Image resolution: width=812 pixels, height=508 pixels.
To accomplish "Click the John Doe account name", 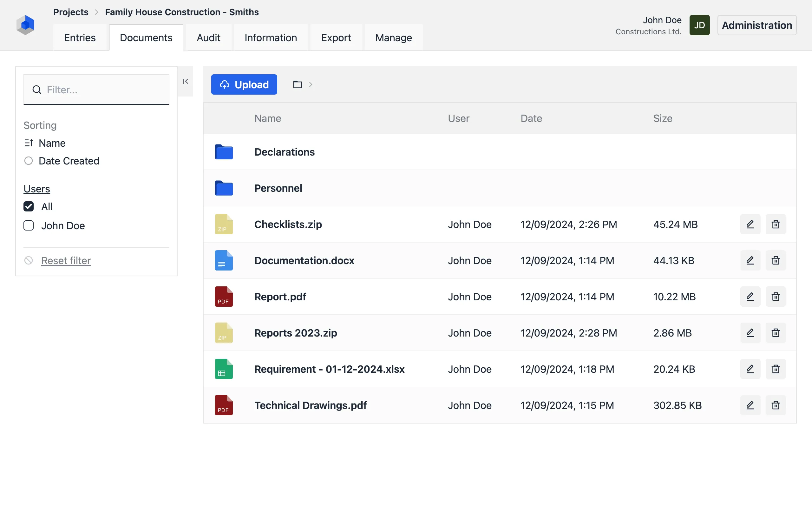I will pyautogui.click(x=662, y=20).
